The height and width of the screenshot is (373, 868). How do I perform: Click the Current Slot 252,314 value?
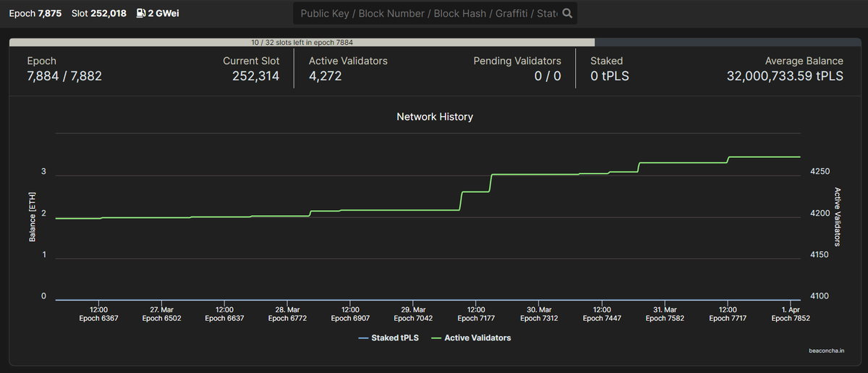[255, 75]
